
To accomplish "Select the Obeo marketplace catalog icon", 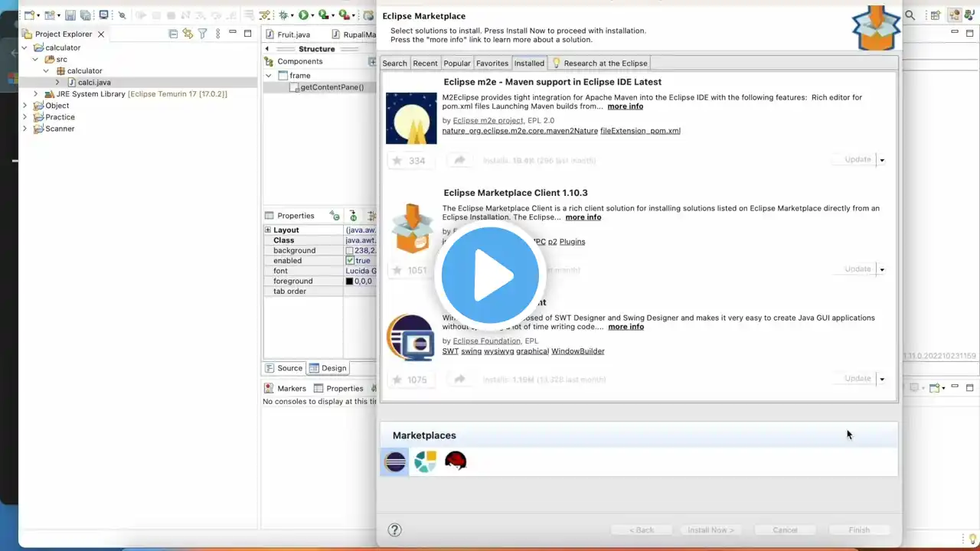I will [425, 461].
